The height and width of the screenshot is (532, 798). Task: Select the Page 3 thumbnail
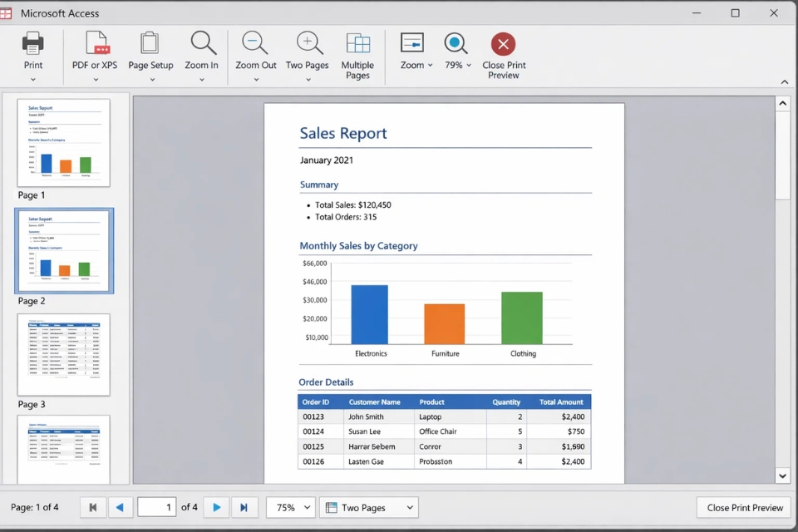[x=63, y=355]
